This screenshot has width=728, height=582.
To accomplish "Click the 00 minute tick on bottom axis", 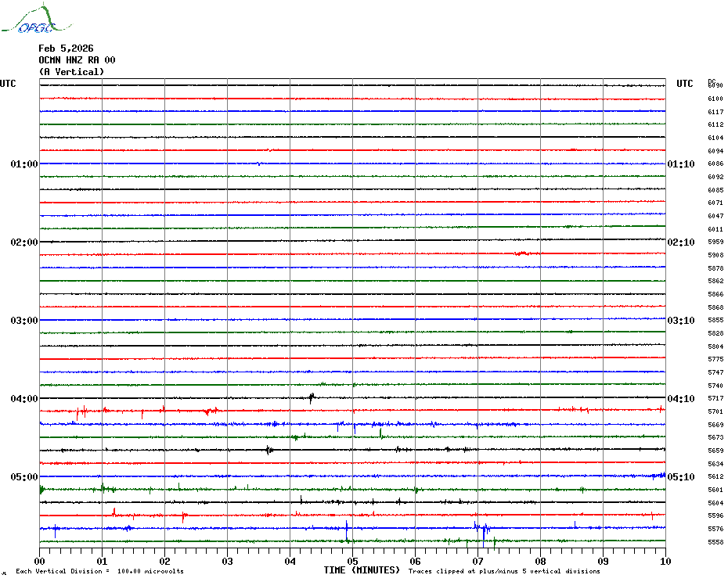I will [40, 561].
